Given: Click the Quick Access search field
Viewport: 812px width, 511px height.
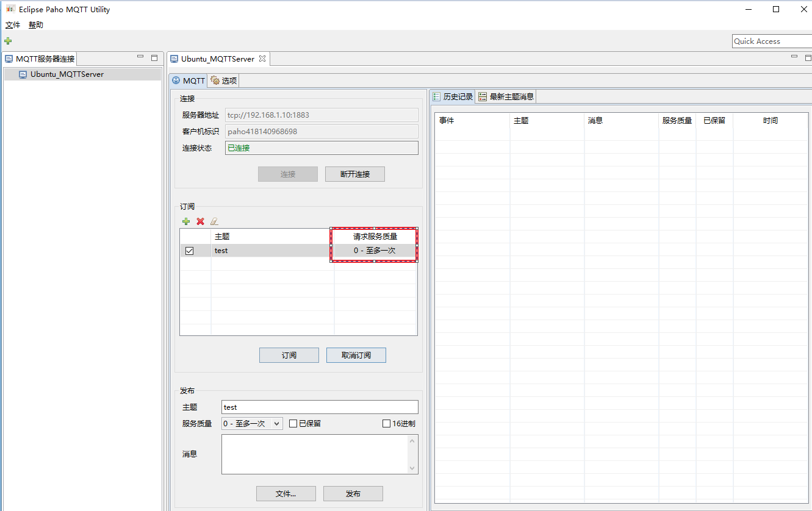Looking at the screenshot, I should 772,41.
